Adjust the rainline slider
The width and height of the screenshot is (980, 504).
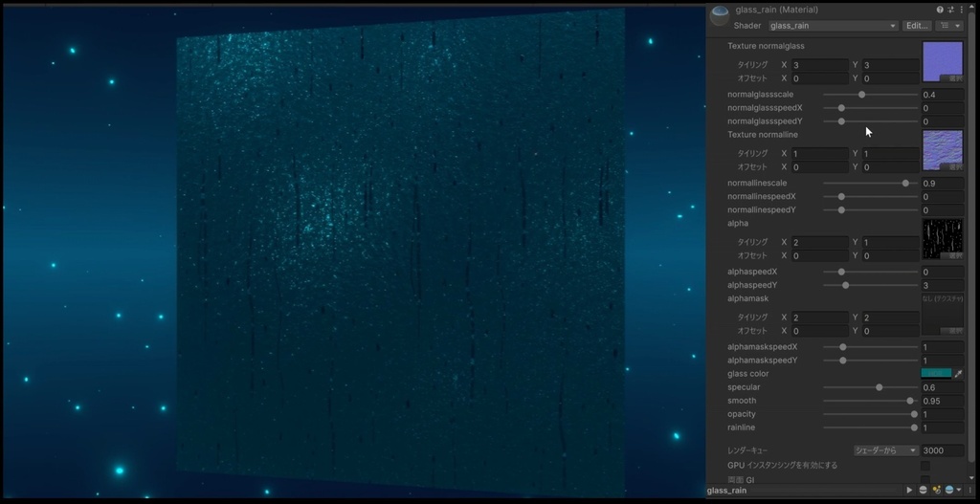coord(870,427)
